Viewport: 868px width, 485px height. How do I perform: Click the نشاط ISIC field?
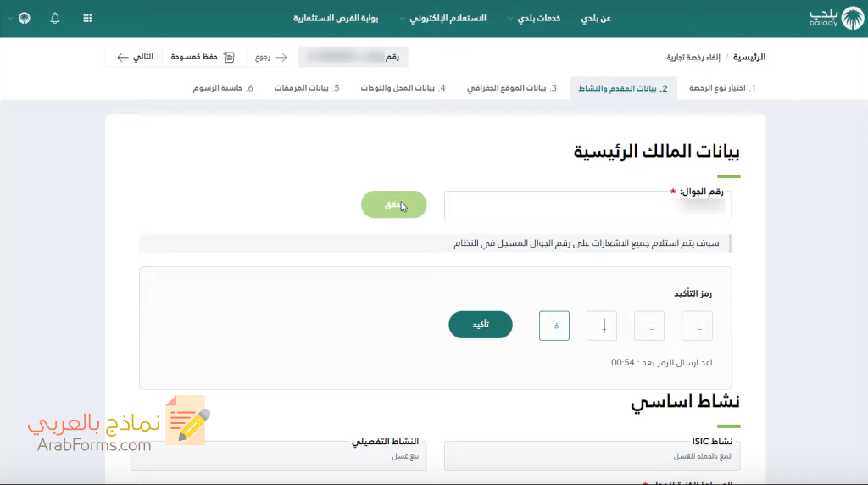coord(593,455)
